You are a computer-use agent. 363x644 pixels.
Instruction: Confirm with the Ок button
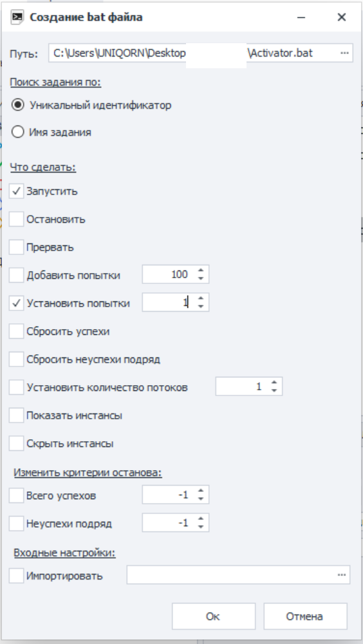pos(214,616)
